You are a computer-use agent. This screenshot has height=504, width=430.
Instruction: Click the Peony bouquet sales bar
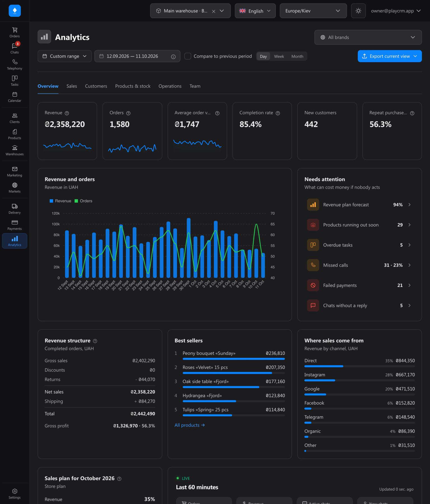[x=234, y=359]
